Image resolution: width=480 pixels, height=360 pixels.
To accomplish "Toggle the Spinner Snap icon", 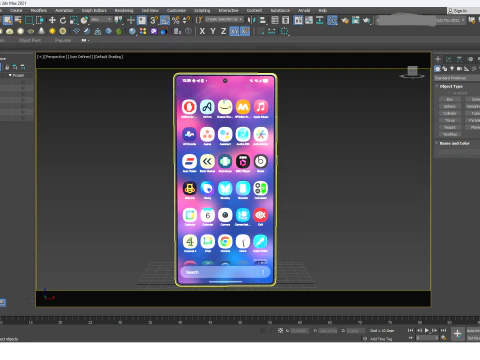I will click(x=186, y=20).
